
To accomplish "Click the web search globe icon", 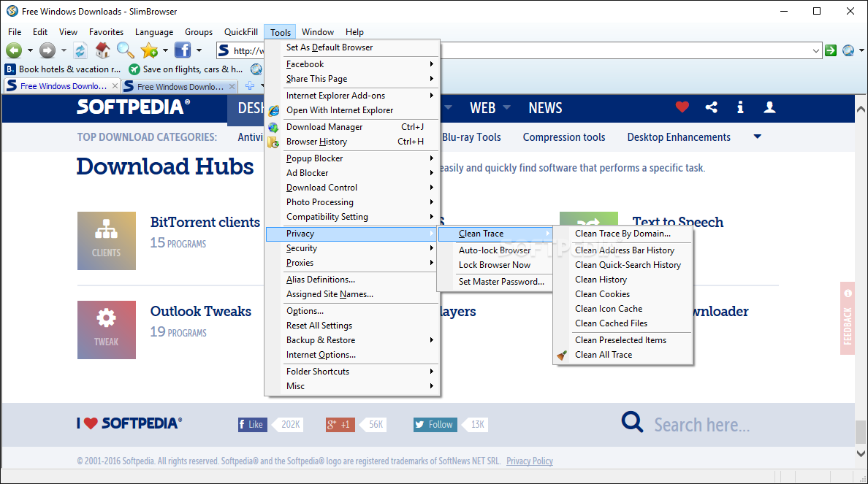I will coord(848,50).
